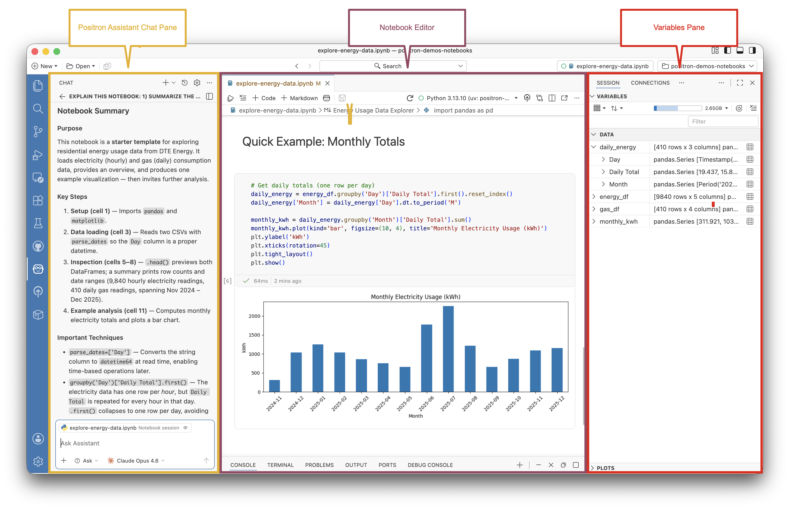This screenshot has width=812, height=516.
Task: Open Manage settings gear in activity bar
Action: tap(38, 461)
